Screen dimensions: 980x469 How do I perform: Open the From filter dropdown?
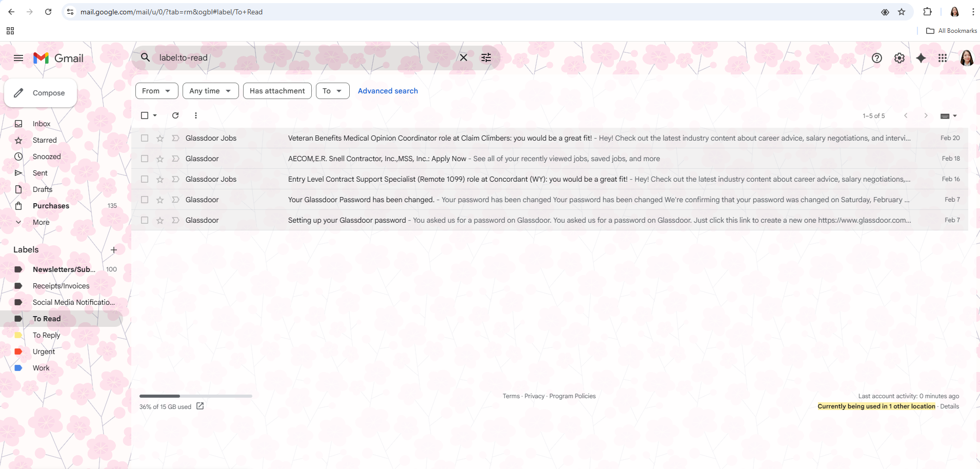tap(156, 91)
